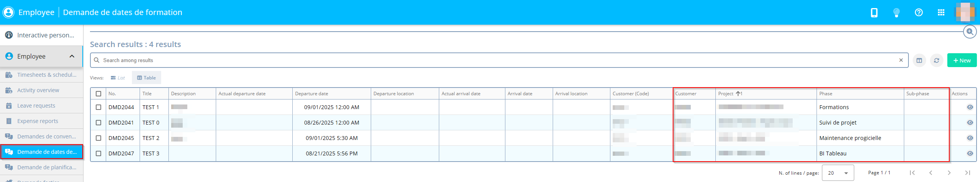The width and height of the screenshot is (980, 182).
Task: Click the Search among results input field
Action: (496, 61)
